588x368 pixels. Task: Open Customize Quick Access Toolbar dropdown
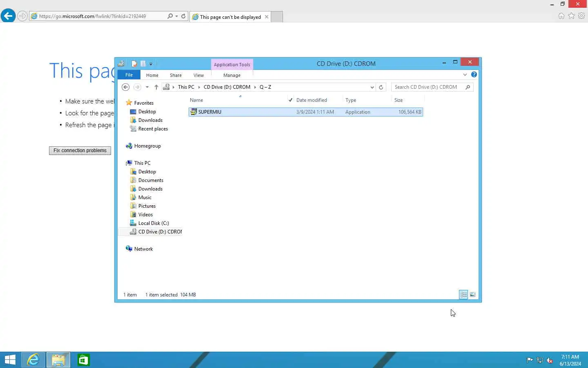151,64
